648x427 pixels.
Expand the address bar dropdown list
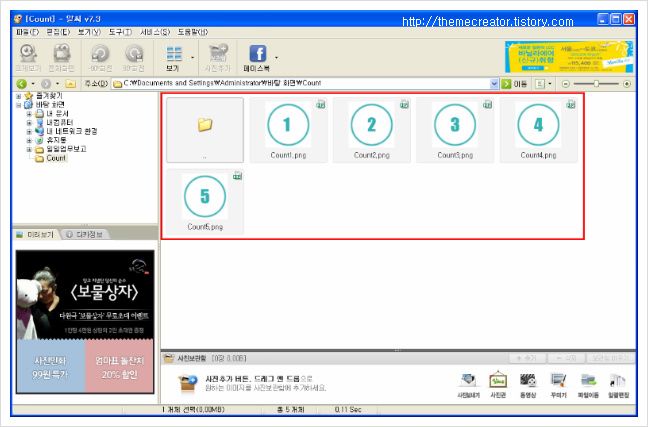click(494, 84)
